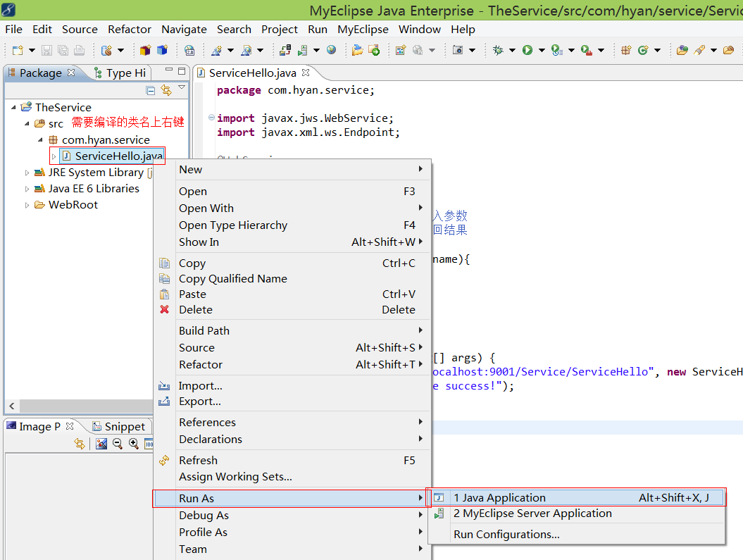Screen dimensions: 743x560
Task: Close the ServiceHello.java editor tab
Action: point(306,73)
